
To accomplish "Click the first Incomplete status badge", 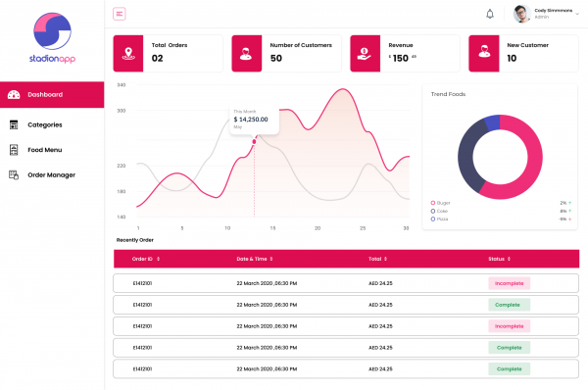I will [510, 283].
